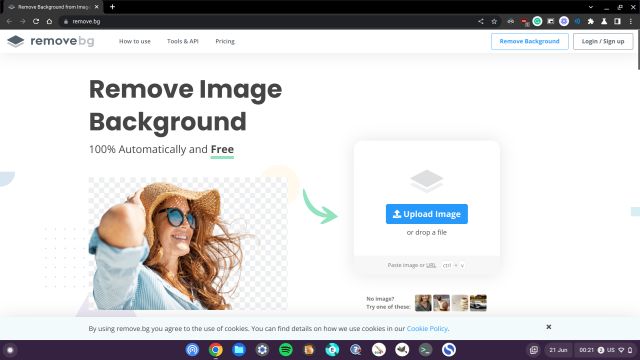
Task: Open the Chrome labs flask icon
Action: pos(604,21)
